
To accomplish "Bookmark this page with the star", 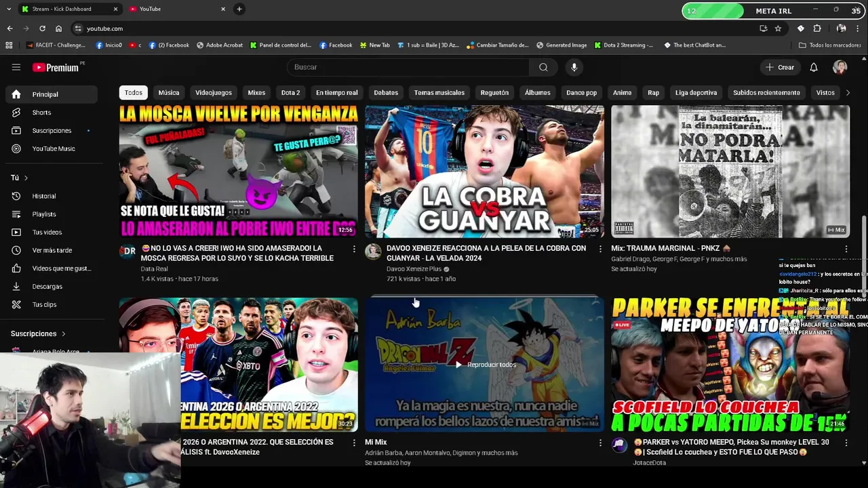I will 778,28.
